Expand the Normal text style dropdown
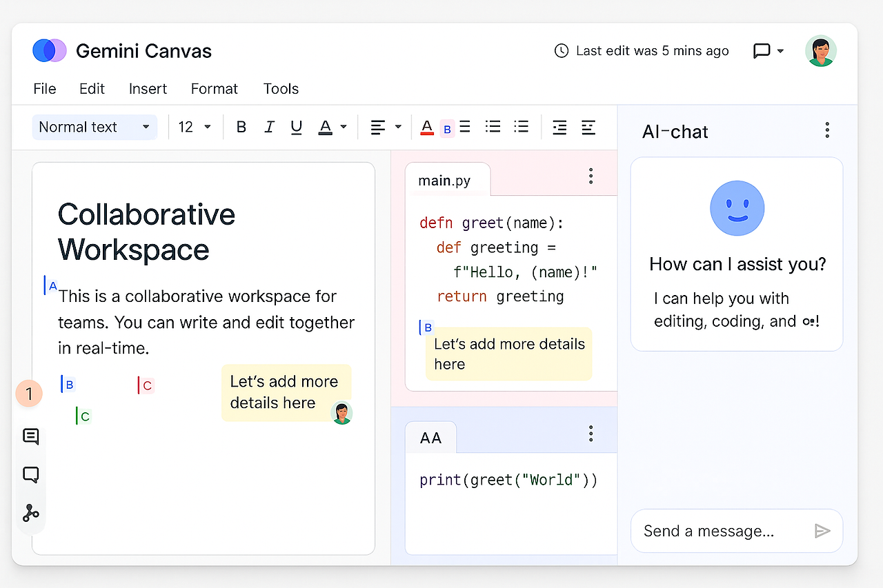 click(95, 127)
